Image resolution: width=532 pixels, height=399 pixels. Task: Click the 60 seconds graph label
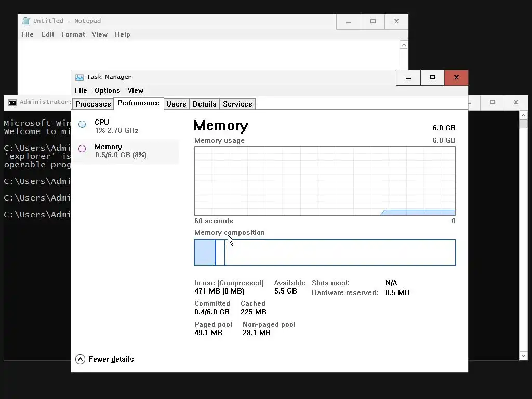click(x=214, y=221)
